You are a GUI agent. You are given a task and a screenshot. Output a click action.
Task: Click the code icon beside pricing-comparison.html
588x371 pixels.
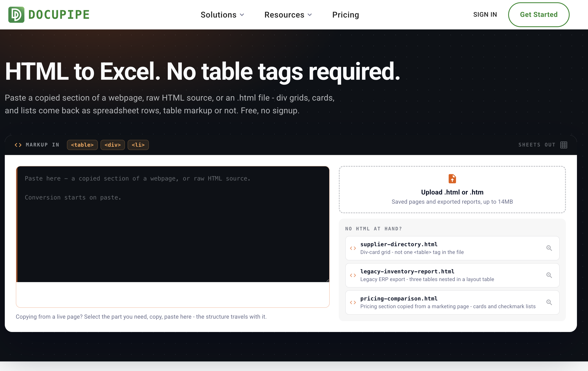[x=353, y=303]
